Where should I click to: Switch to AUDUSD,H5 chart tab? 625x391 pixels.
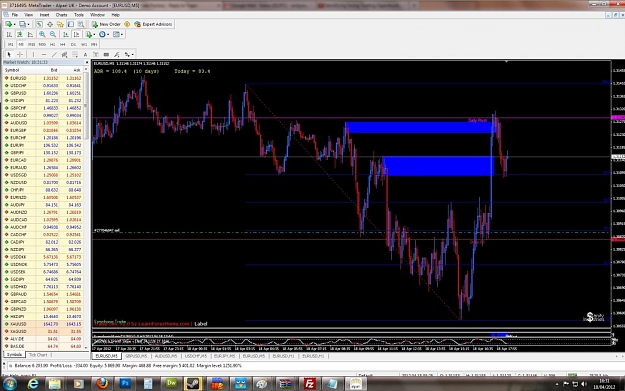(x=166, y=356)
